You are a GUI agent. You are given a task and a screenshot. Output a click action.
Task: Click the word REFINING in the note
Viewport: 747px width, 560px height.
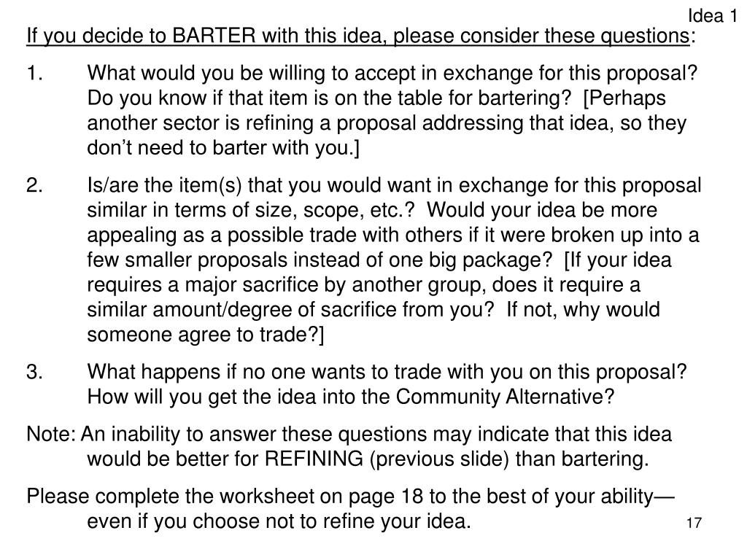click(x=314, y=459)
